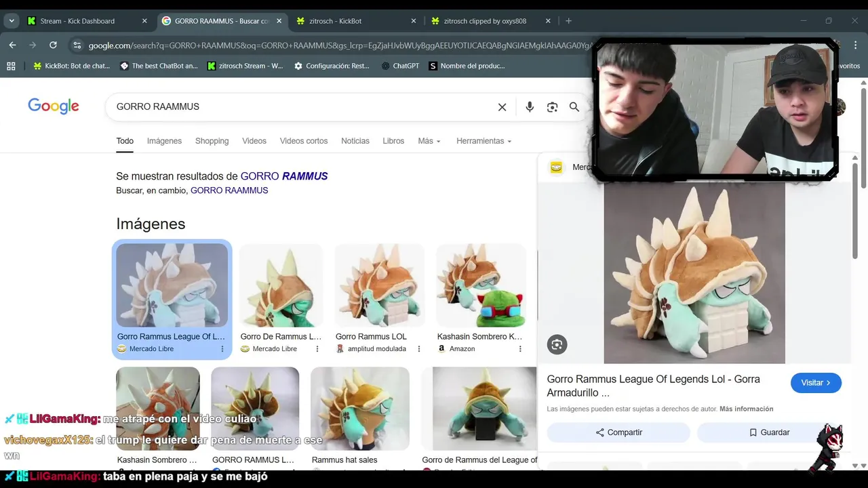The width and height of the screenshot is (868, 488).
Task: Click the browser back arrow
Action: coord(12,45)
